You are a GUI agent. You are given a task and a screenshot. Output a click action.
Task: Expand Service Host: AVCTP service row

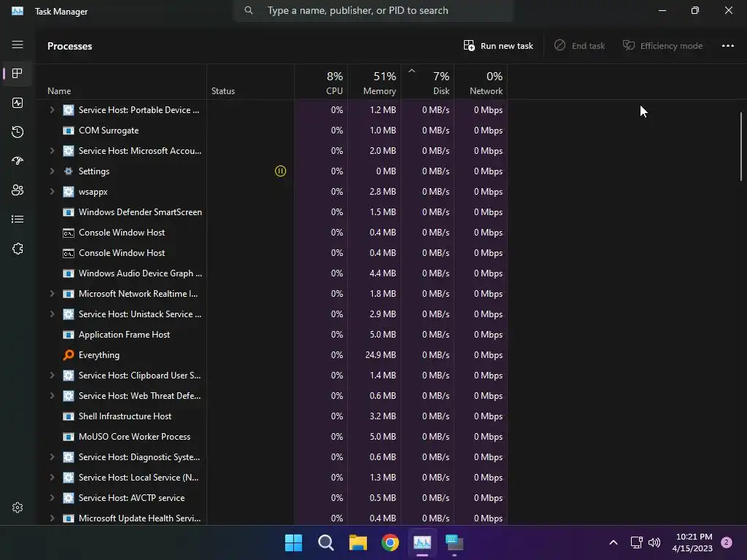[52, 498]
